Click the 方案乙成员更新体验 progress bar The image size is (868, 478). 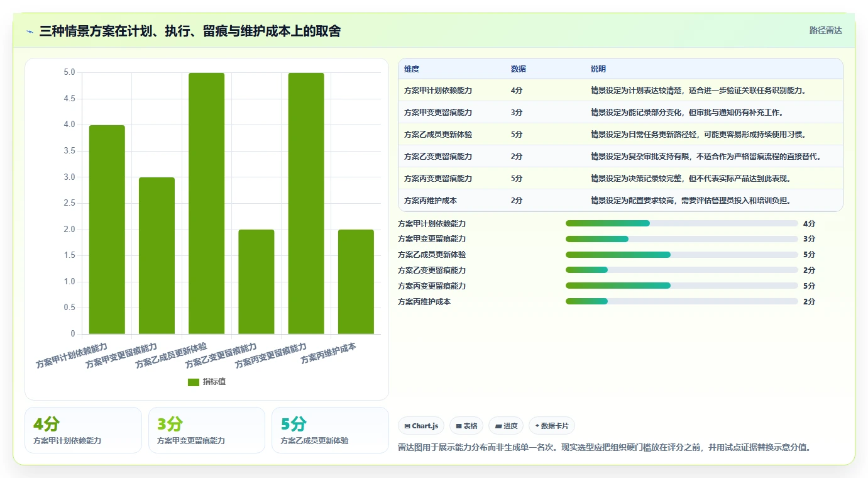(682, 255)
